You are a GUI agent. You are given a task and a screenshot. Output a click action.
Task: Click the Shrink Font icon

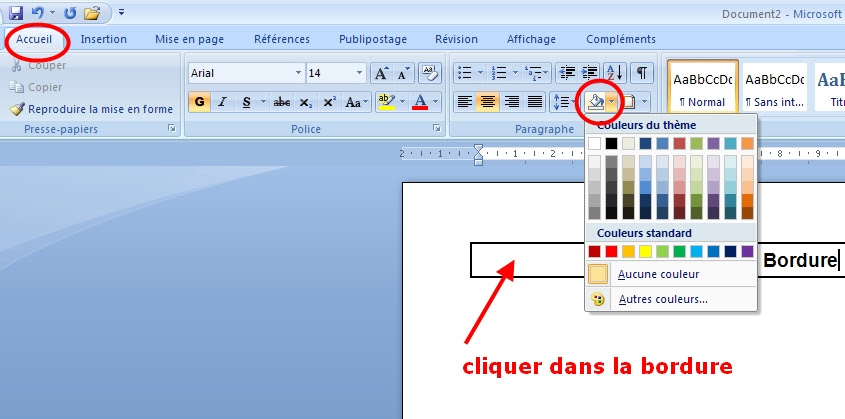click(x=403, y=73)
